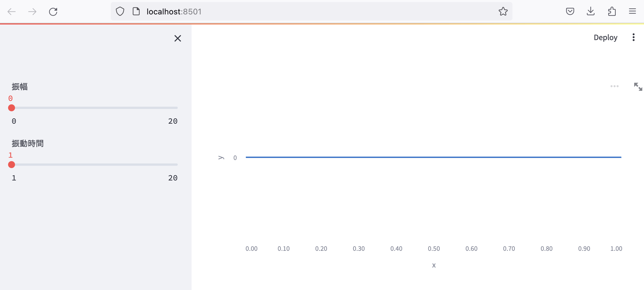Image resolution: width=644 pixels, height=290 pixels.
Task: Go back to previous page
Action: 12,12
